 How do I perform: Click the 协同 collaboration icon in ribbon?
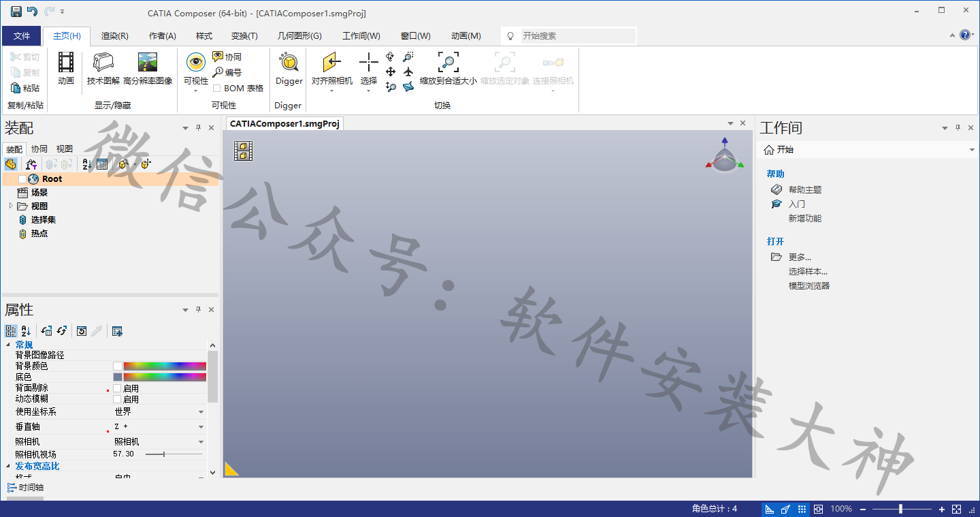point(218,57)
